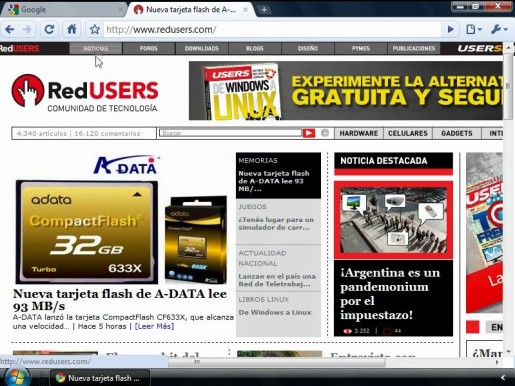Open the DISEÑO menu item

click(308, 48)
